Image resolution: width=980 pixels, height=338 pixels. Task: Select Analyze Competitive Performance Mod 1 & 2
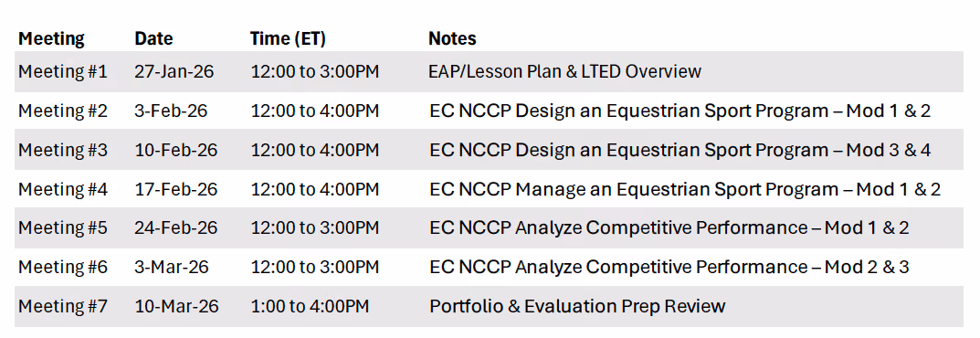pos(669,228)
